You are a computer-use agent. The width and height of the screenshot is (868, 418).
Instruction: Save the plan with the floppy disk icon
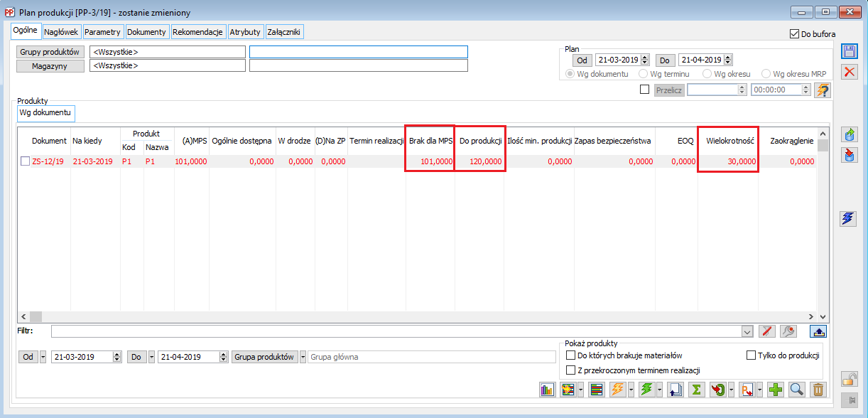(849, 51)
